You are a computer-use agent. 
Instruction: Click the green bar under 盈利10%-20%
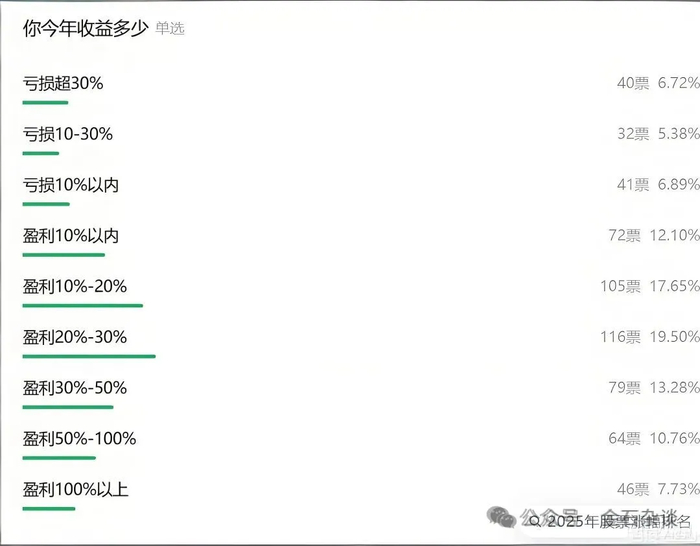83,305
